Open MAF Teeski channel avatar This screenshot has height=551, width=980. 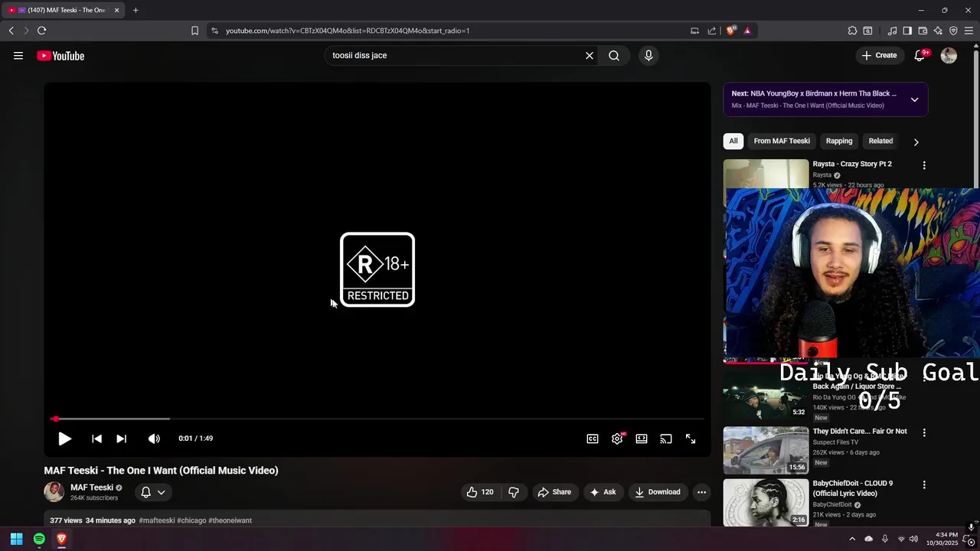[54, 492]
